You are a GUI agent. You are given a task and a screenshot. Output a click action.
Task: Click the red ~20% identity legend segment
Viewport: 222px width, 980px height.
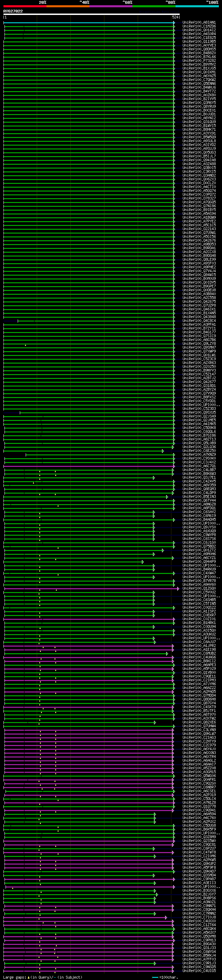25,6
